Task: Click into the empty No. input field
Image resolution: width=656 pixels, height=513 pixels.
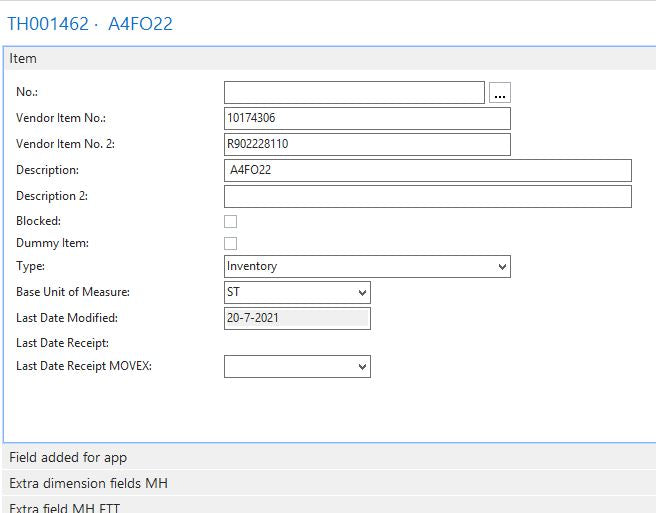Action: (354, 93)
